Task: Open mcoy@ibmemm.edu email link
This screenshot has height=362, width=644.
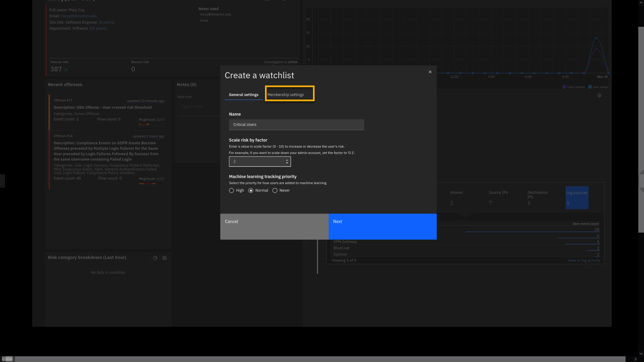Action: (79, 16)
